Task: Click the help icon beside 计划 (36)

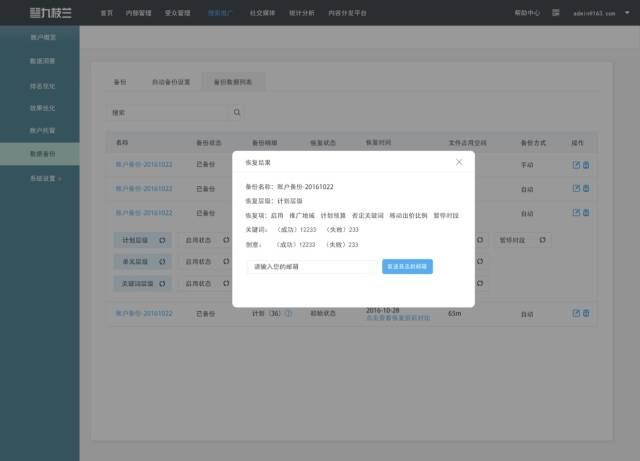Action: click(x=288, y=313)
